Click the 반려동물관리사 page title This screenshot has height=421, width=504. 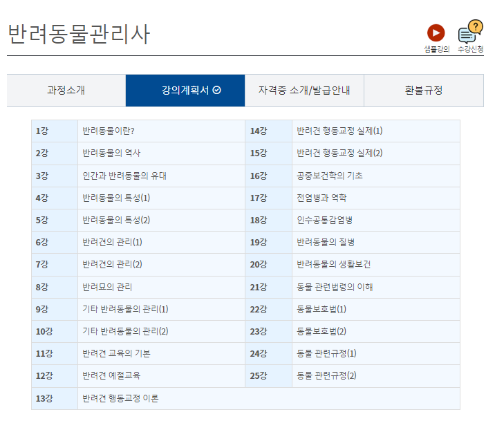78,34
